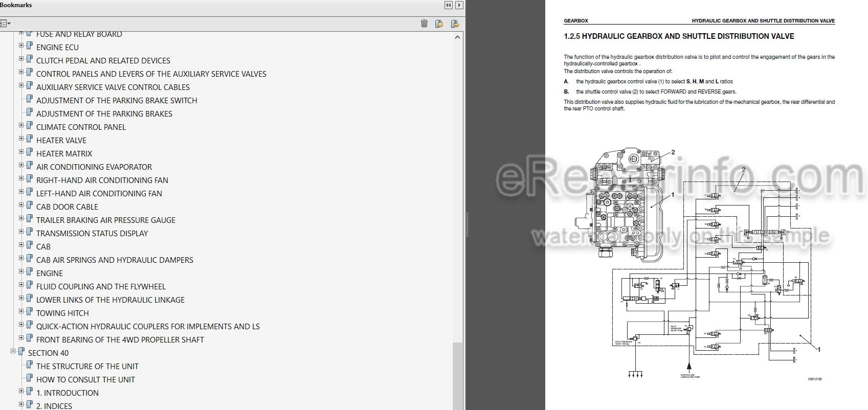Click the AIR CONDITIONING EVAPORATOR bookmark icon
868x410 pixels.
30,166
